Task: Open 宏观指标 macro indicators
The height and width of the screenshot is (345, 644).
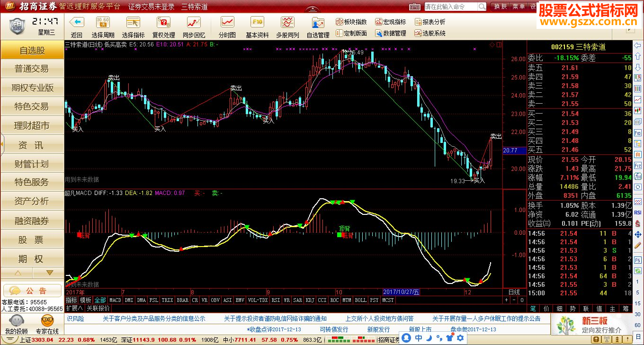Action: click(390, 22)
